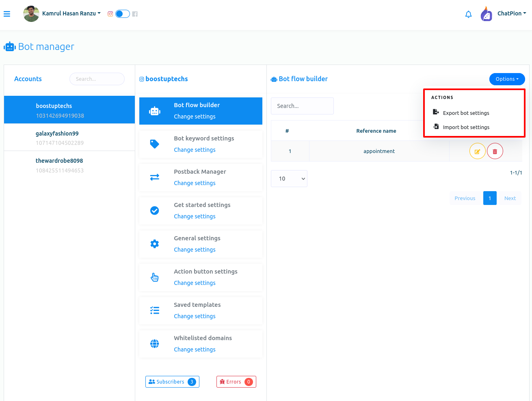Click the Get started settings check icon

click(155, 211)
